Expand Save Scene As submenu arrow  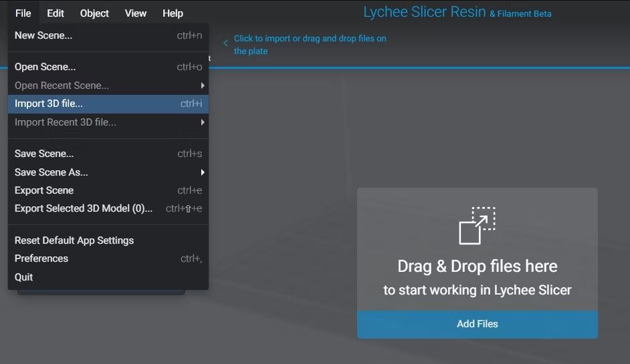tap(203, 172)
